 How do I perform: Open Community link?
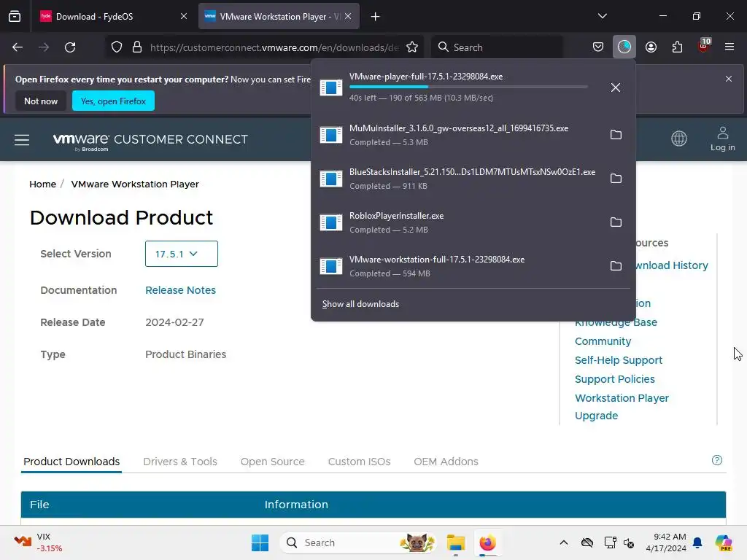pos(603,341)
